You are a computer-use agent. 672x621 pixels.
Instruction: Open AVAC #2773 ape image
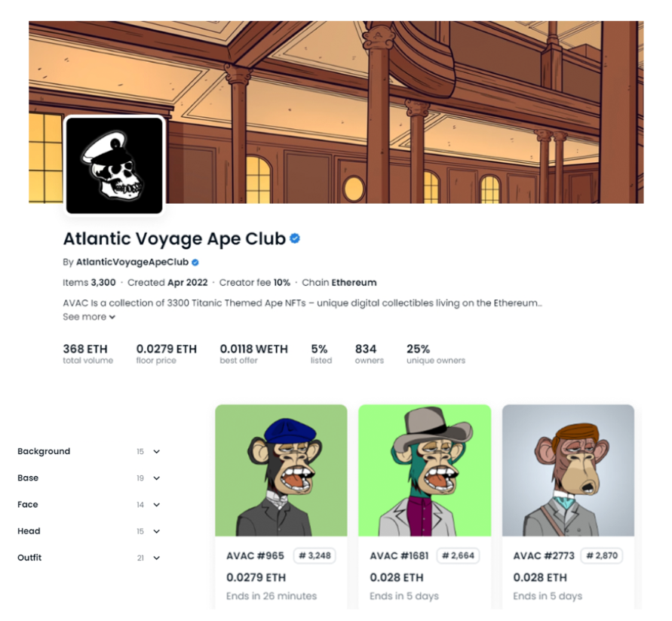568,471
